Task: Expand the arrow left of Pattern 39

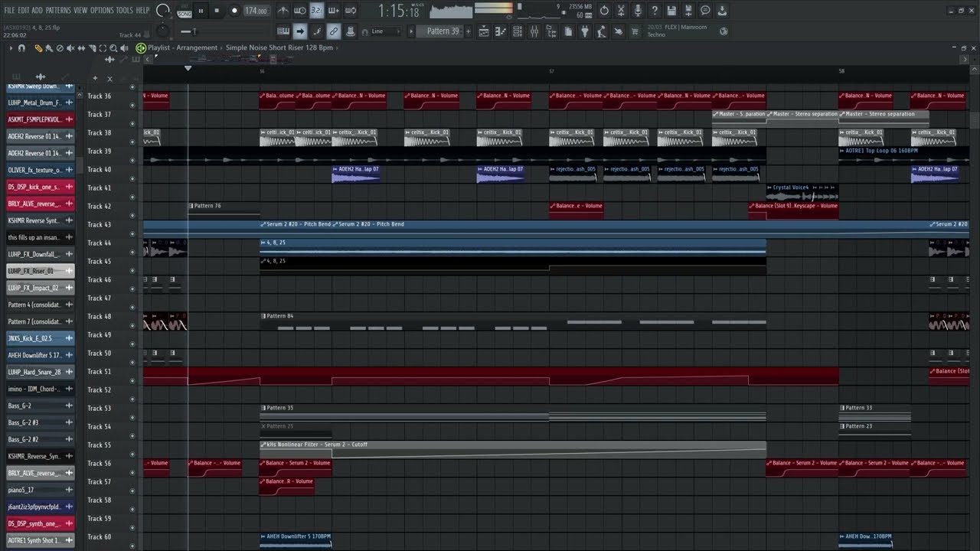Action: click(410, 31)
